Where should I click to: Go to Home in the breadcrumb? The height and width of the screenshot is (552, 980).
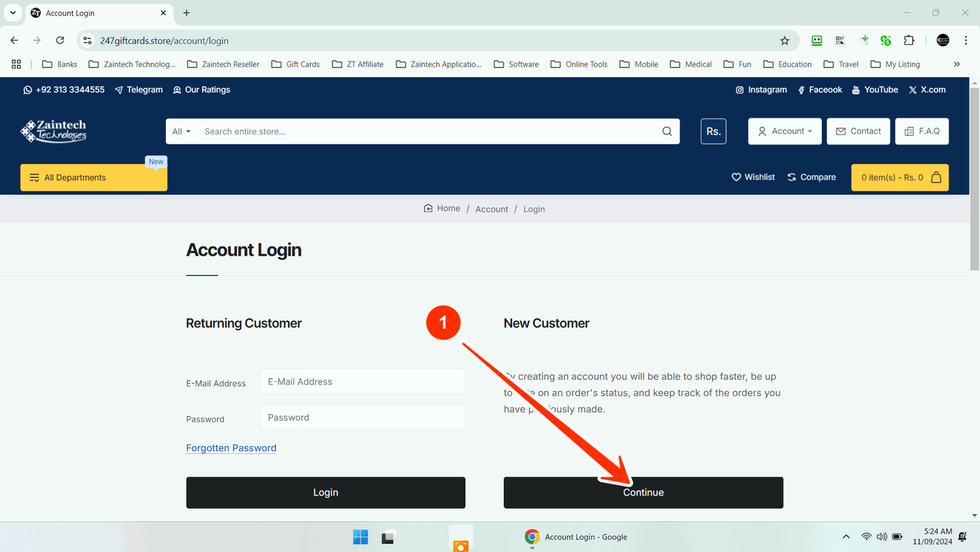pos(442,209)
